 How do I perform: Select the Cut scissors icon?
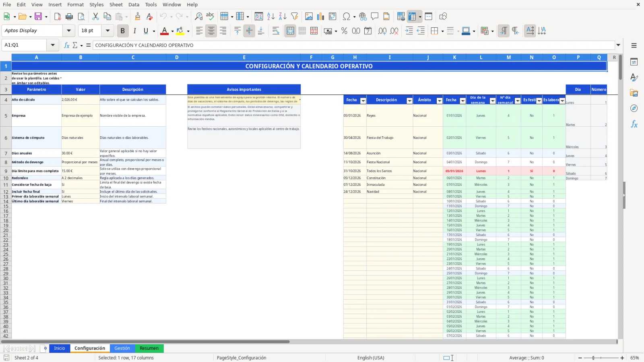(x=95, y=16)
